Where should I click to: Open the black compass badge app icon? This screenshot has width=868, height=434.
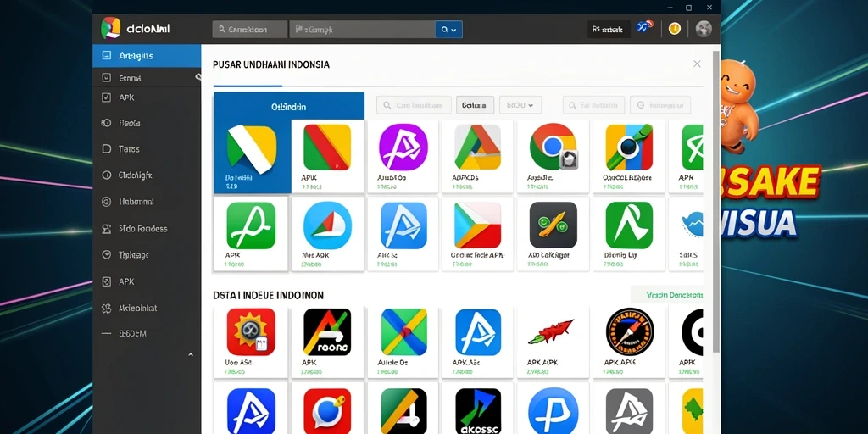tap(630, 331)
